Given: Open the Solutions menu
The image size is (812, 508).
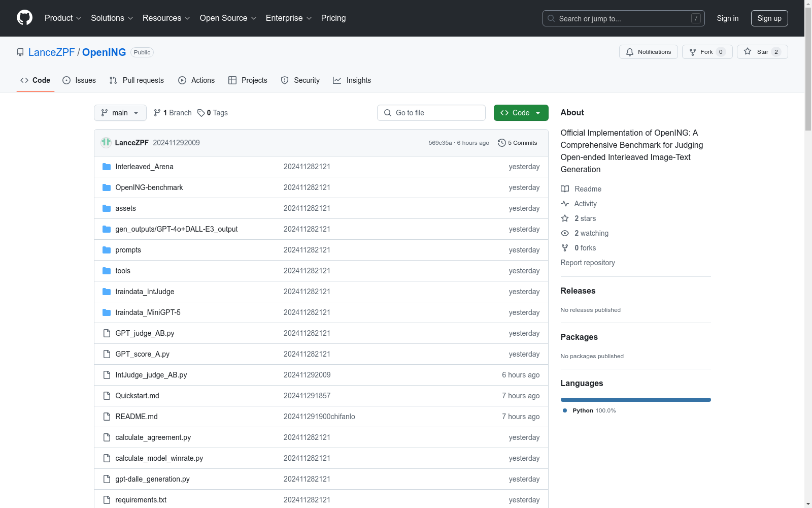Looking at the screenshot, I should [x=112, y=18].
